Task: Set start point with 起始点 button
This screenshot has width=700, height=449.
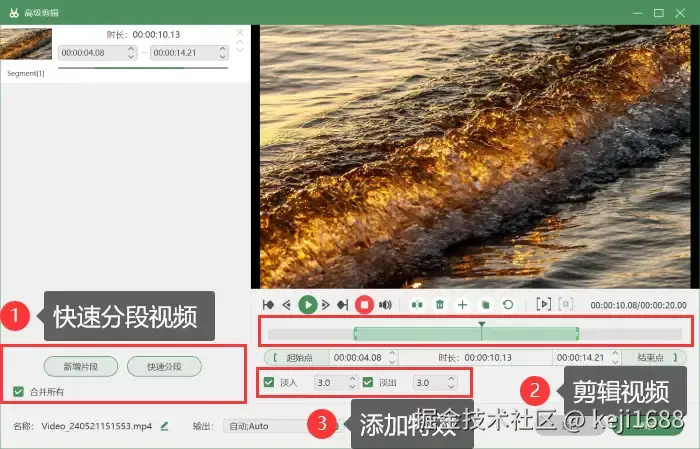Action: (x=297, y=358)
